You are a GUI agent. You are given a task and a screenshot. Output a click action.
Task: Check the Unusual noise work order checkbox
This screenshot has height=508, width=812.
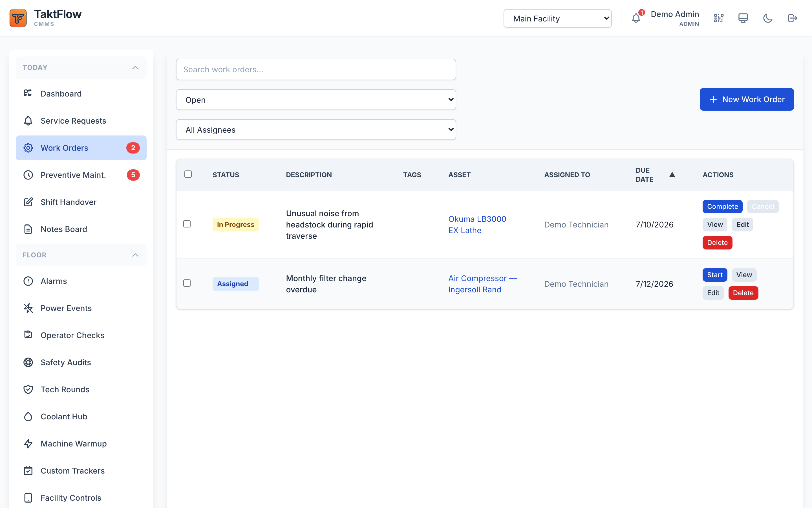(187, 224)
